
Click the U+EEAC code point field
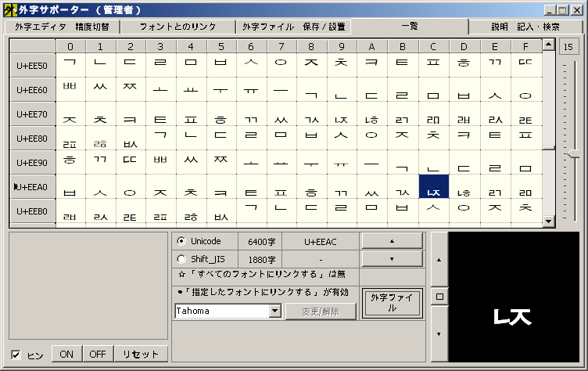pyautogui.click(x=321, y=242)
